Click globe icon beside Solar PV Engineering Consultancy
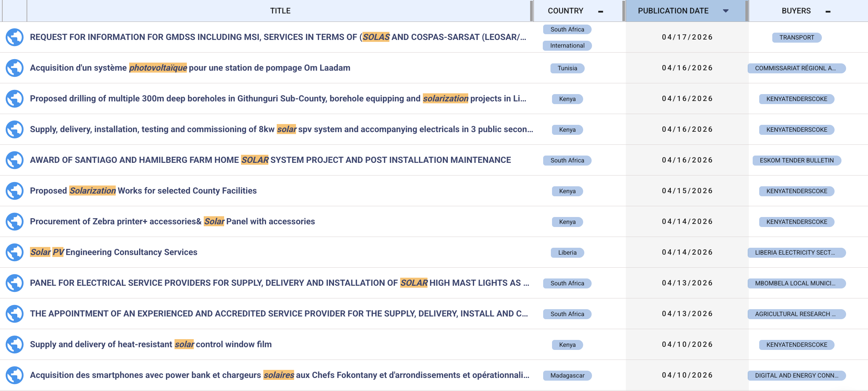Image resolution: width=868 pixels, height=391 pixels. tap(15, 252)
